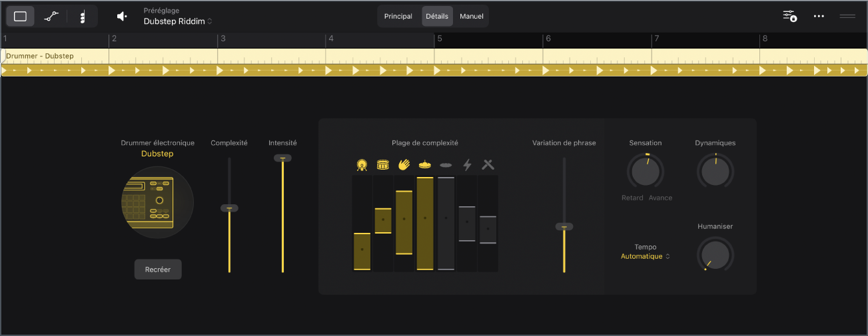Click the drag handle lines icon
The width and height of the screenshot is (868, 336).
click(847, 16)
